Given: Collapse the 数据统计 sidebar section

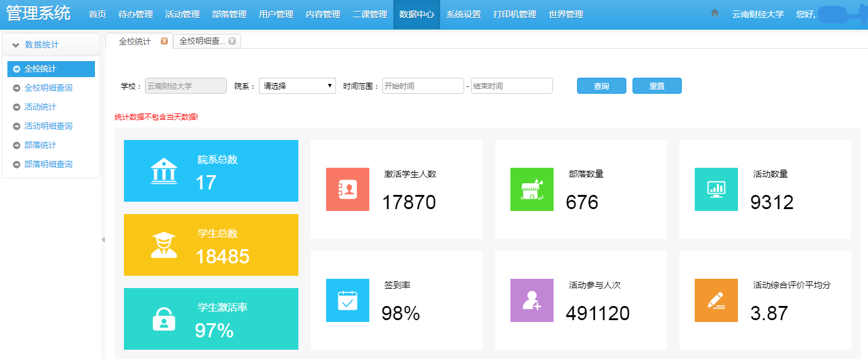Looking at the screenshot, I should coord(16,44).
